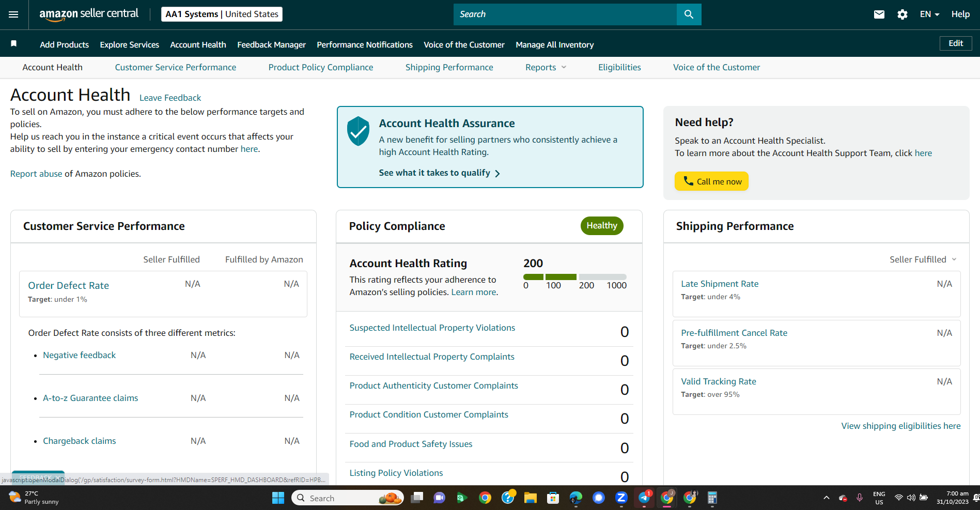The height and width of the screenshot is (510, 980).
Task: Open Explore Services in favorites bar
Action: point(129,44)
